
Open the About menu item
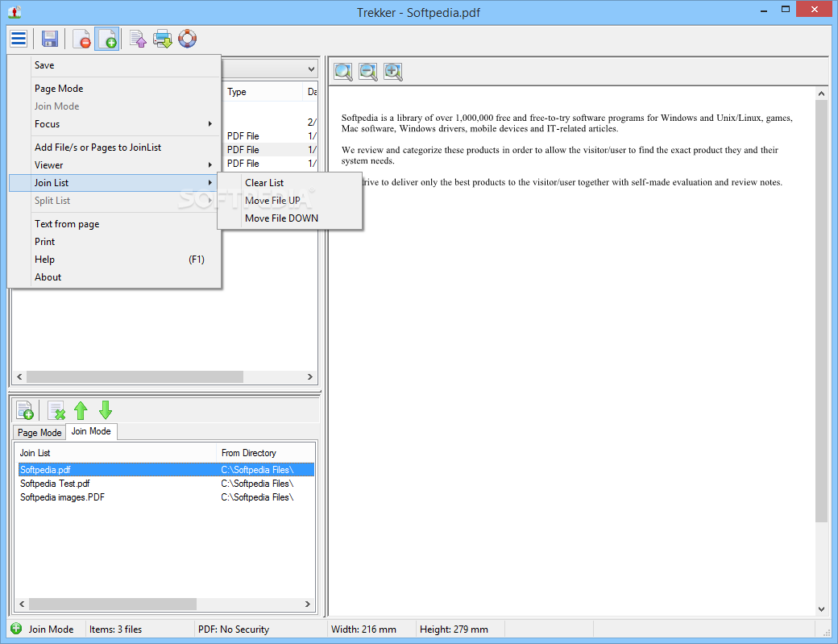[x=114, y=276]
